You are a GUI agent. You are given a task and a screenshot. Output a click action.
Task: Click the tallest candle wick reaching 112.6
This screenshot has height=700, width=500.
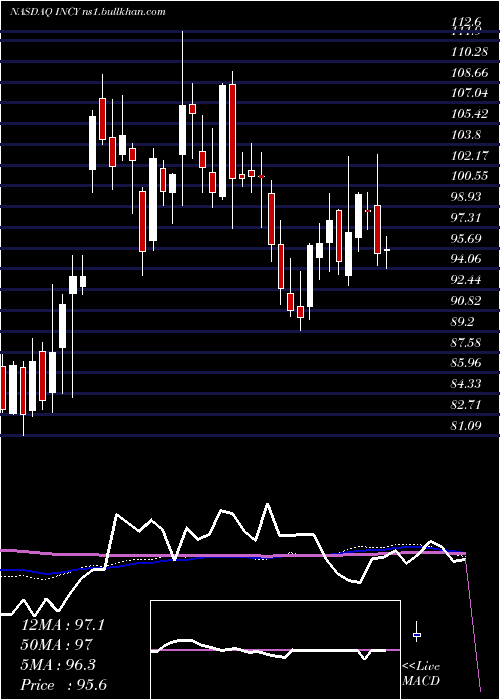coord(182,118)
